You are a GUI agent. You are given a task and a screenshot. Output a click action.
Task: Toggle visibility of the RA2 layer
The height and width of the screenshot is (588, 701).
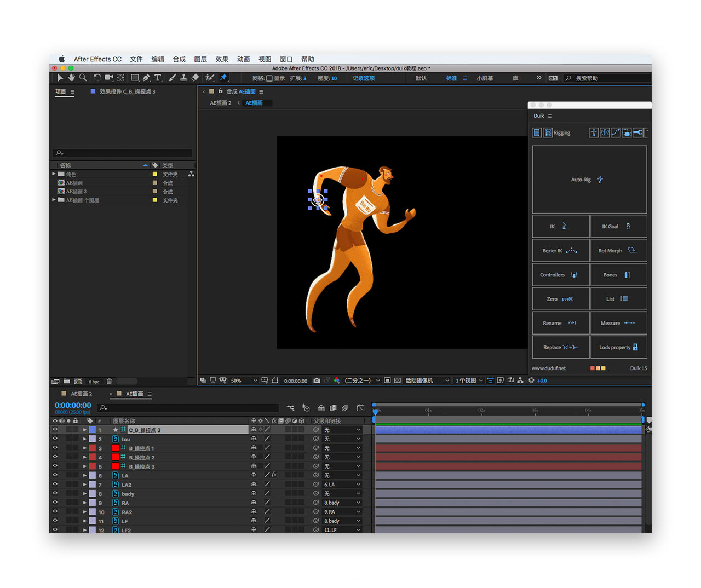[55, 512]
